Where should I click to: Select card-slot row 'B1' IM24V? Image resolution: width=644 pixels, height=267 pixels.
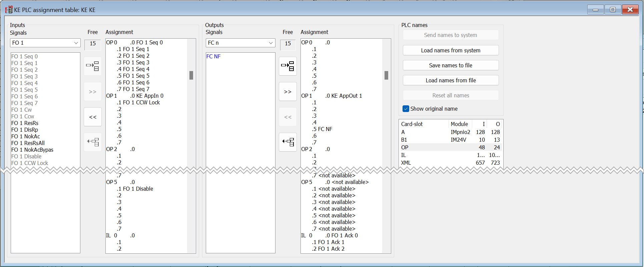point(451,140)
